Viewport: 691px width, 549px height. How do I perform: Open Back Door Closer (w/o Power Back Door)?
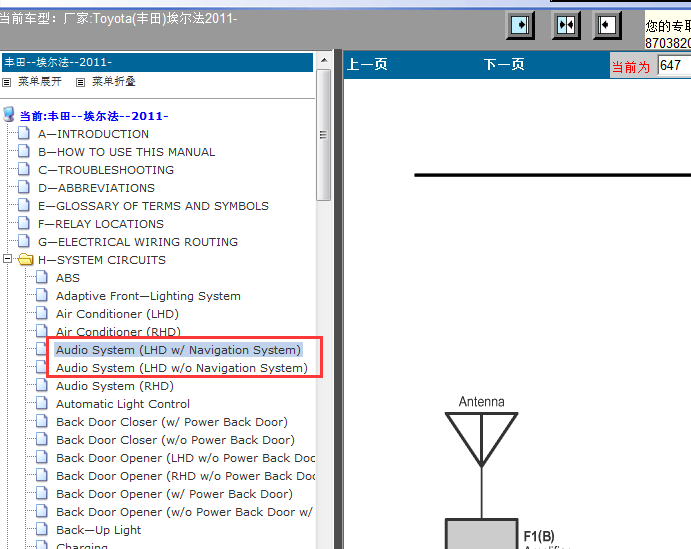coord(175,440)
